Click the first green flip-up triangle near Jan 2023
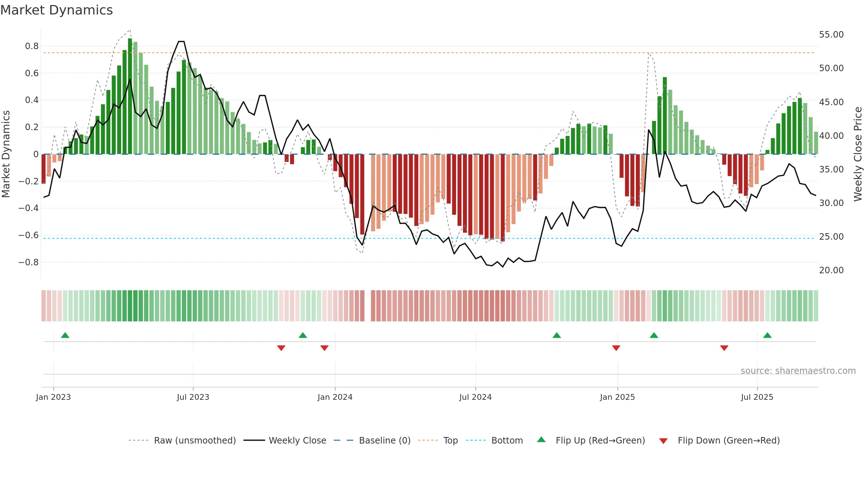868x488 pixels. tap(65, 335)
